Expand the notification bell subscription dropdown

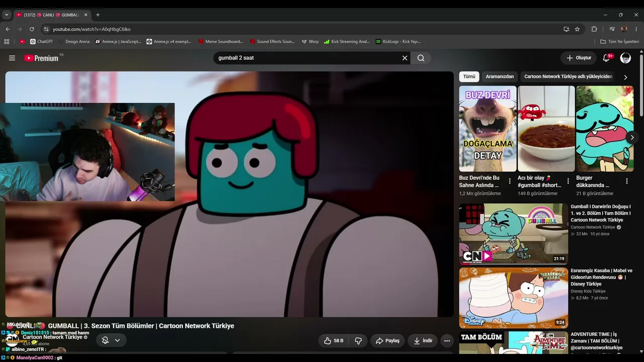[x=111, y=340]
